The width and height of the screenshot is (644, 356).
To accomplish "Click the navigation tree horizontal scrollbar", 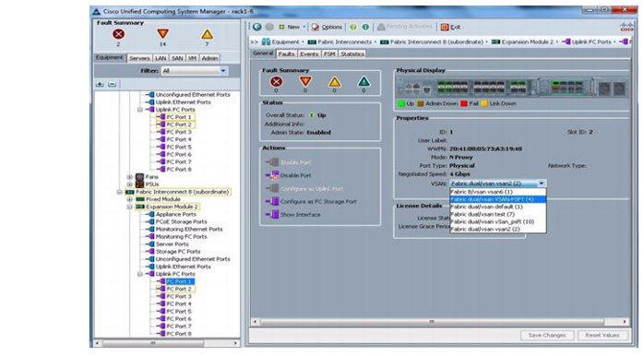I will pos(153,342).
